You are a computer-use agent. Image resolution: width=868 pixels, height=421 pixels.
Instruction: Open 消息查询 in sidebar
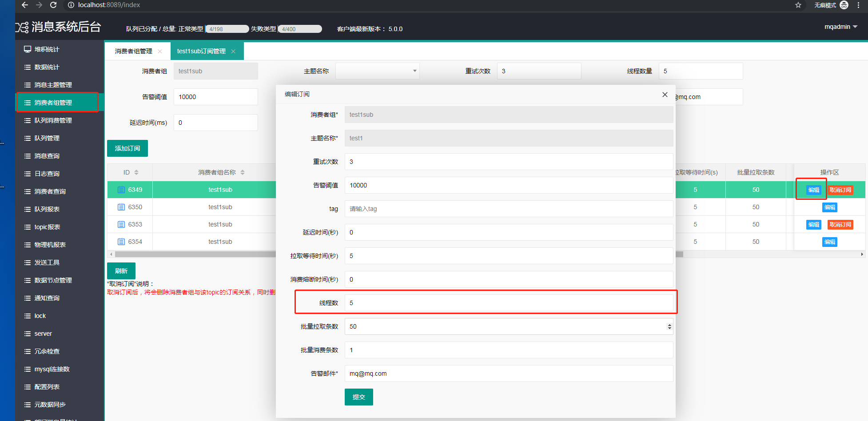coord(60,156)
